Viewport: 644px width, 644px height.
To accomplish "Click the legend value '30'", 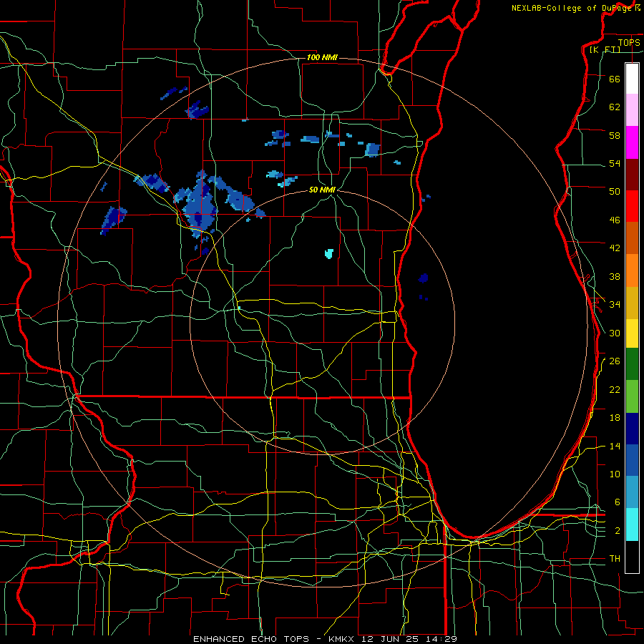I will tap(615, 333).
